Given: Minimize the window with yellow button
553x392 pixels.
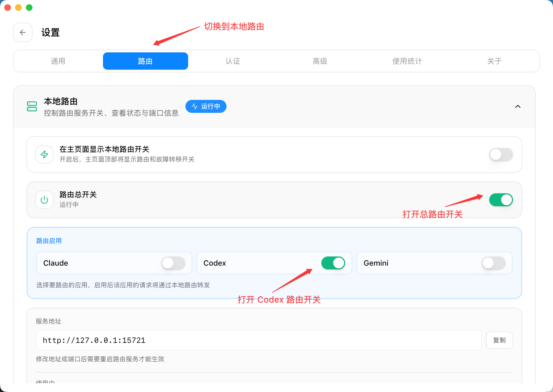Looking at the screenshot, I should pos(18,8).
